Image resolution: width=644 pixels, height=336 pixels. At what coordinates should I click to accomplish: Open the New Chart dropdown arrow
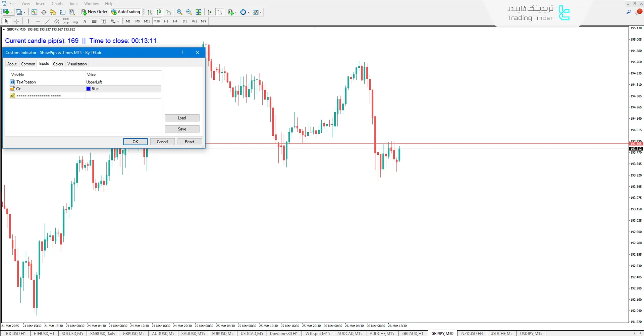click(x=12, y=12)
